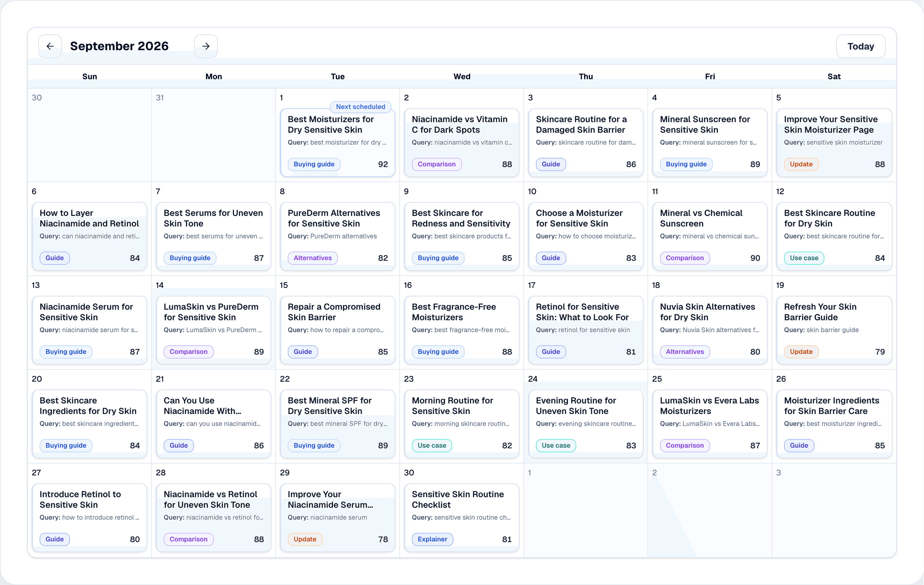Click Explainer tag on Sensitive Skin Routine Checklist
The image size is (924, 585).
[432, 539]
